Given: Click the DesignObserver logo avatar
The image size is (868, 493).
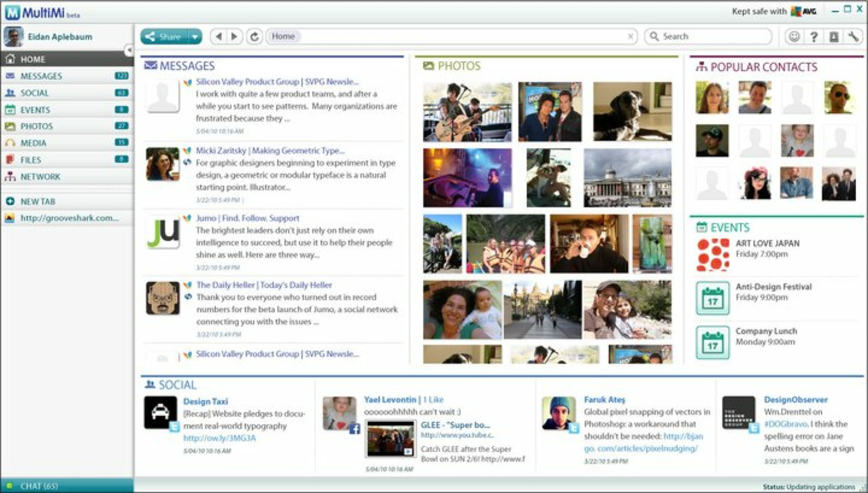Looking at the screenshot, I should 739,412.
